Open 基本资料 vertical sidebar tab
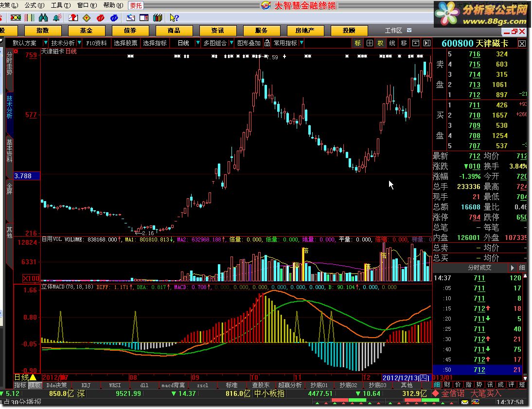532x409 pixels. pos(9,151)
